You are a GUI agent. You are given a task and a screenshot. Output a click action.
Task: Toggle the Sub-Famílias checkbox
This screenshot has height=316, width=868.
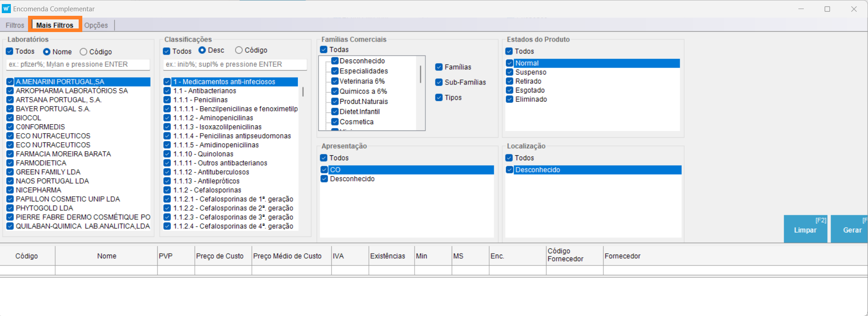point(439,82)
